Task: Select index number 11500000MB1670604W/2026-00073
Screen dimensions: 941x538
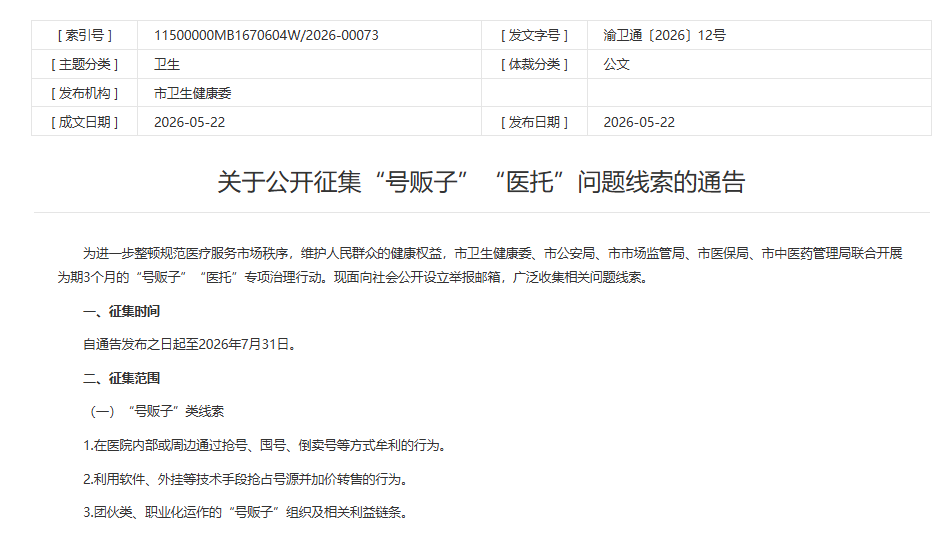Action: tap(266, 35)
